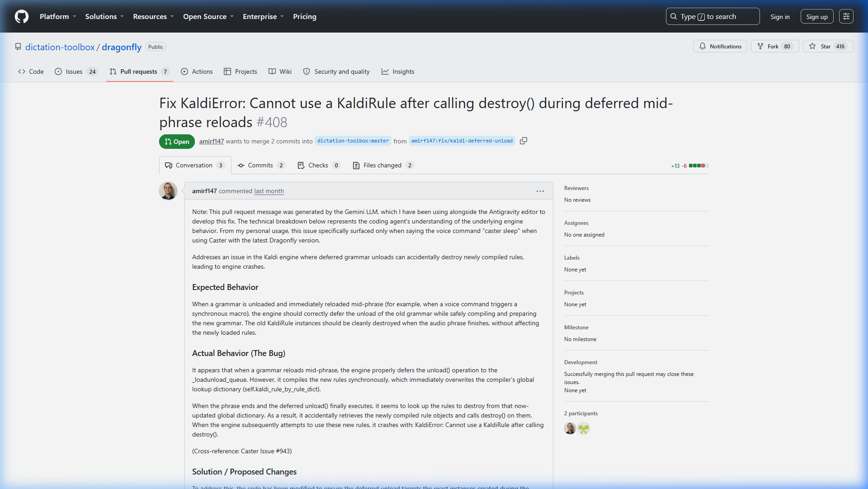Select the Checks tab

coord(319,166)
